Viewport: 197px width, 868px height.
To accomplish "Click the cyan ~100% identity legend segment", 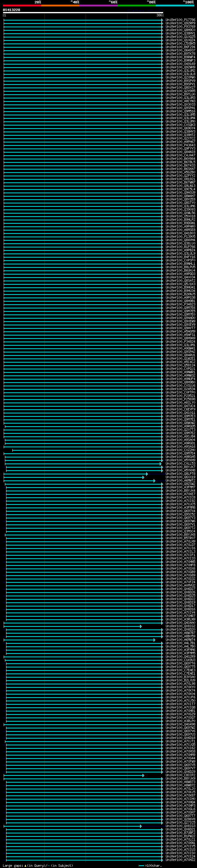I will 175,6.
